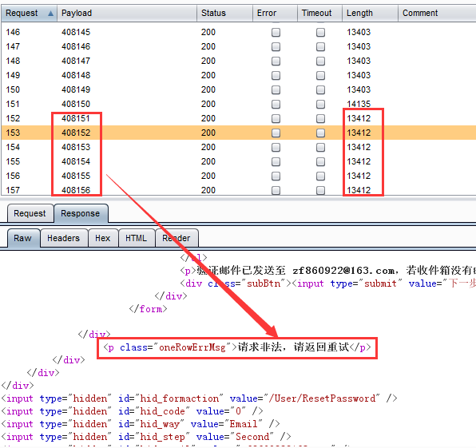Click the hid_way Email input line
Screen dimensions: 476x448
point(141,424)
